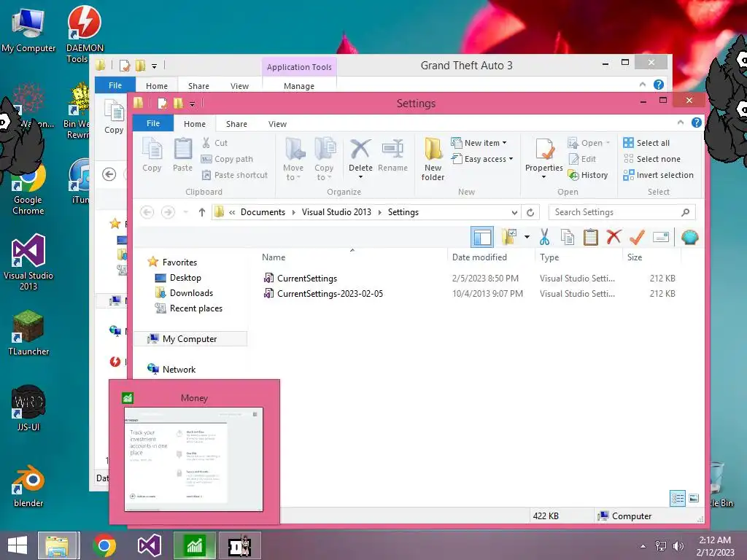Viewport: 747px width, 560px height.
Task: Click the Money window preview thumbnail
Action: pos(193,459)
